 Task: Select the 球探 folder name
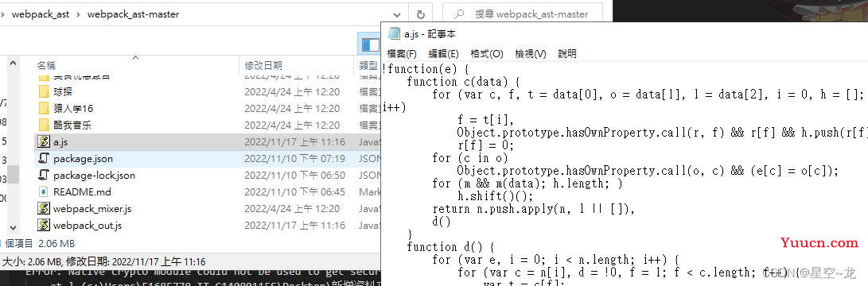[x=63, y=92]
